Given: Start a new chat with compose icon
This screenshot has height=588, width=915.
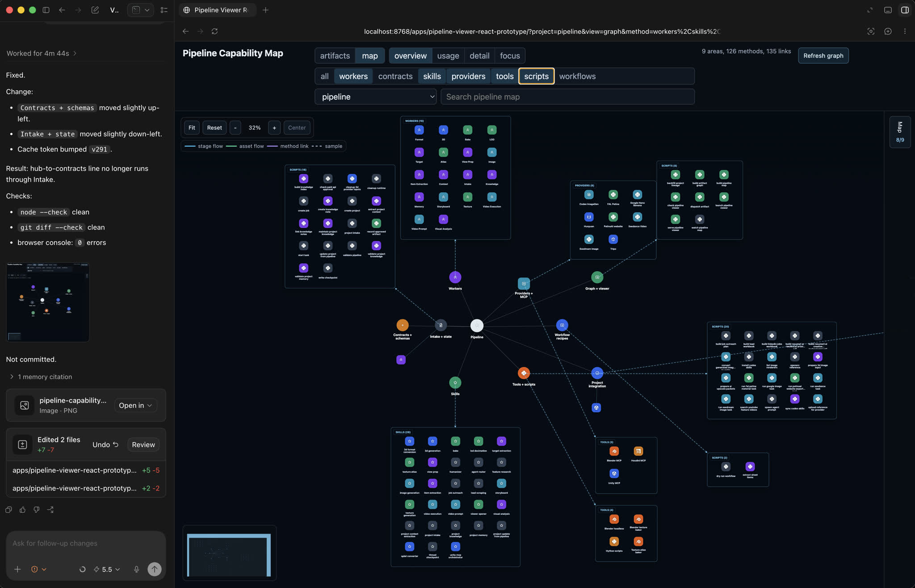Looking at the screenshot, I should (x=95, y=10).
